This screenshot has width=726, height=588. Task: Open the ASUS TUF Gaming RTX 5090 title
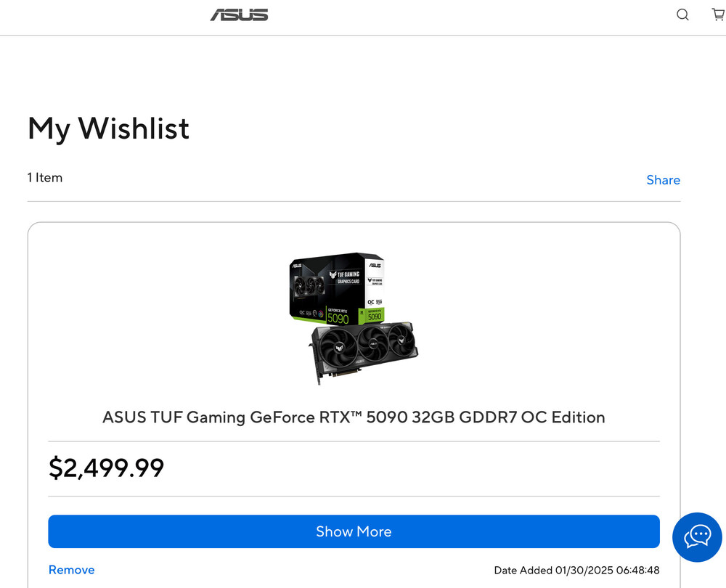[354, 417]
